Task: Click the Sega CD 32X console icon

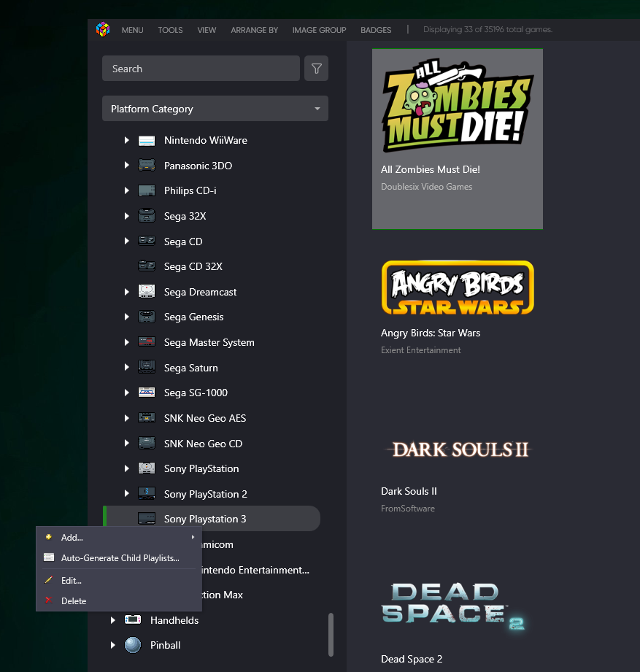Action: 147,266
